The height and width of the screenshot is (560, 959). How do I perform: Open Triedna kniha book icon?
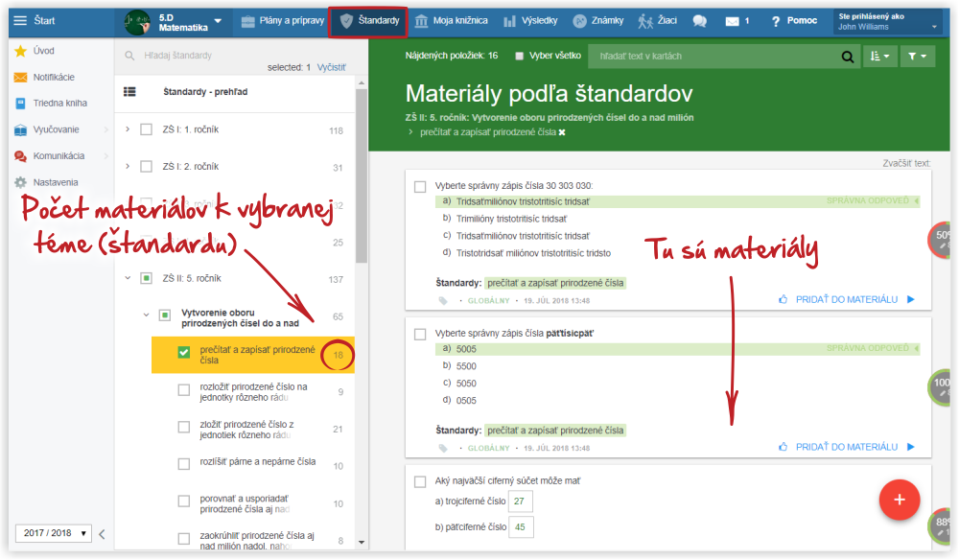click(21, 104)
